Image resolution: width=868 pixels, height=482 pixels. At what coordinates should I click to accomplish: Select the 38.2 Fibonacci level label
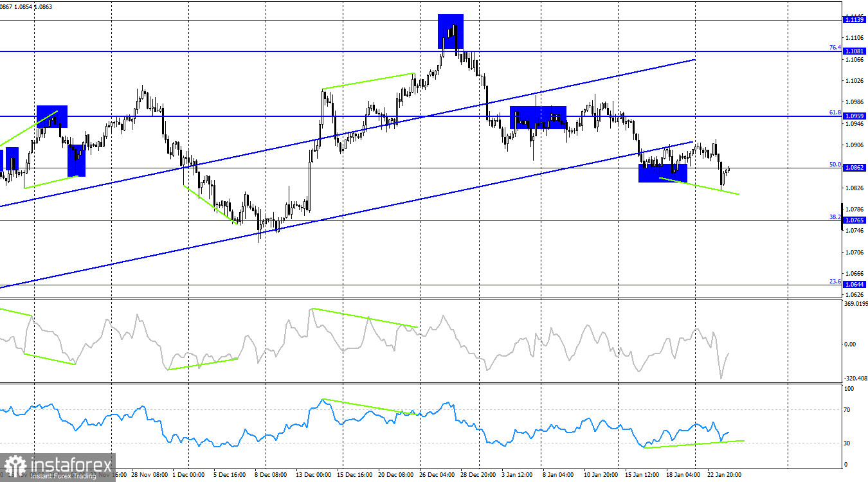pyautogui.click(x=835, y=217)
